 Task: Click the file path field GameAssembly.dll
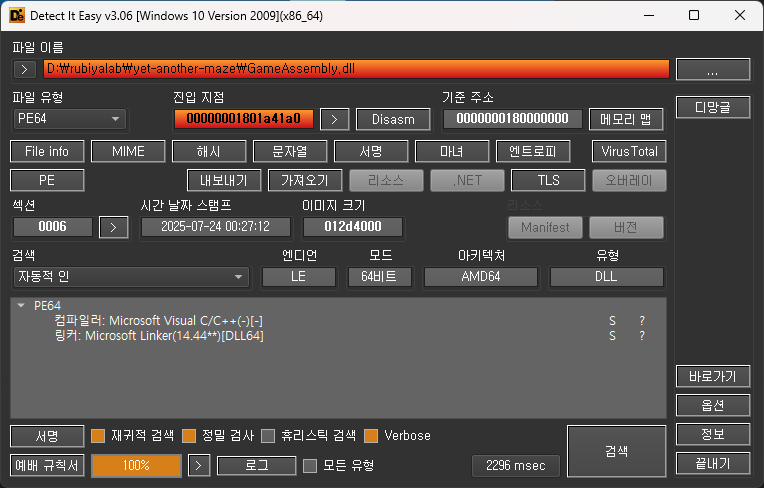pyautogui.click(x=356, y=69)
